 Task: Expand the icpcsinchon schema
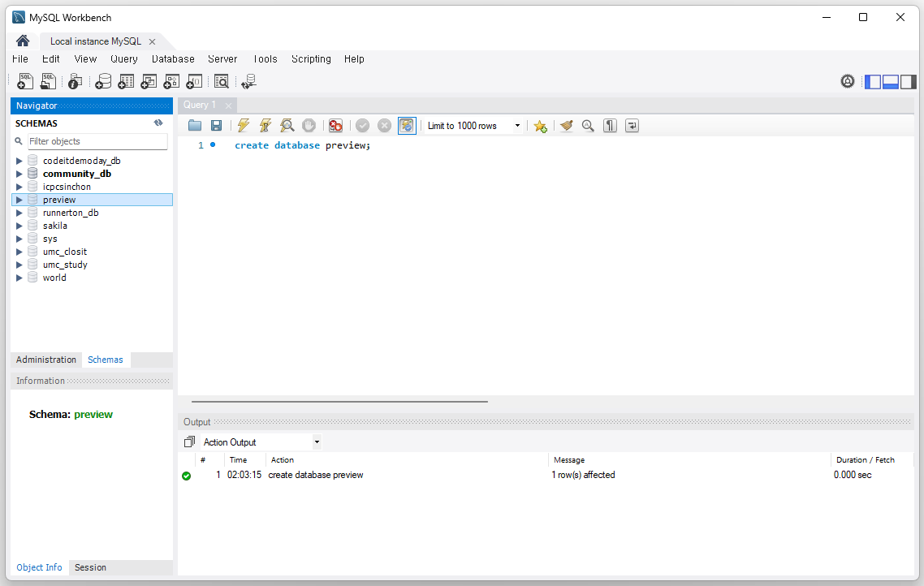(x=19, y=187)
